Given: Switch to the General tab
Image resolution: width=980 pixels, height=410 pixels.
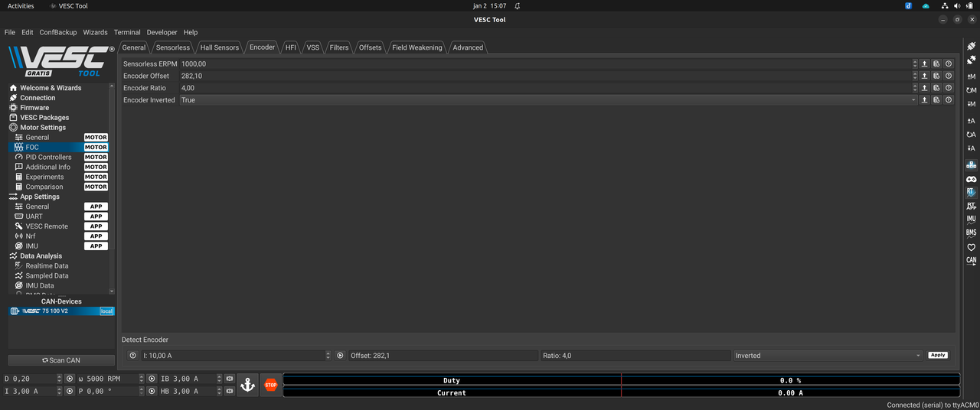Looking at the screenshot, I should click(134, 47).
